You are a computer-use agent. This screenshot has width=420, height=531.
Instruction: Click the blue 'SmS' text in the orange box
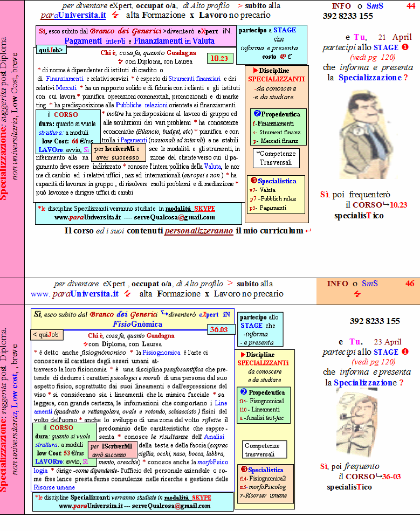coord(369,284)
